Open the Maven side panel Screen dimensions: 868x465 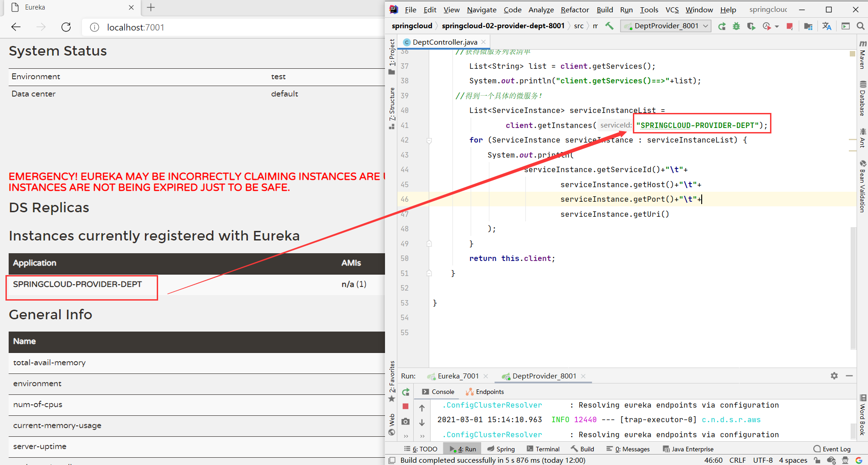click(863, 55)
